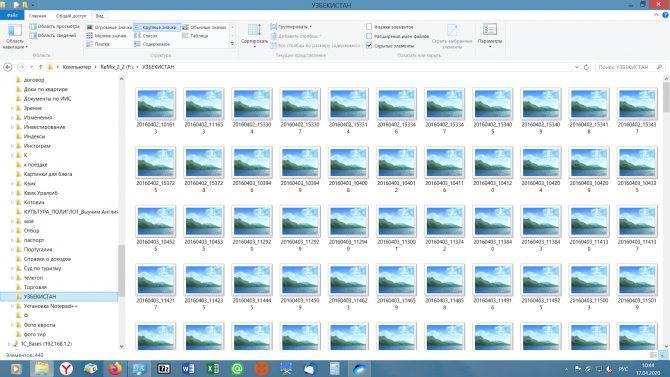
Task: Expand the Зрение folder in tree
Action: (x=12, y=108)
